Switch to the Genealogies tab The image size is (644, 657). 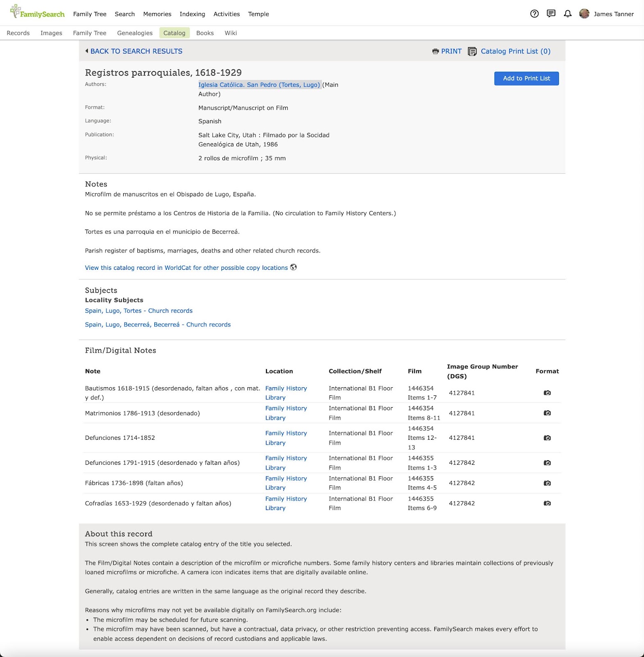(x=135, y=33)
